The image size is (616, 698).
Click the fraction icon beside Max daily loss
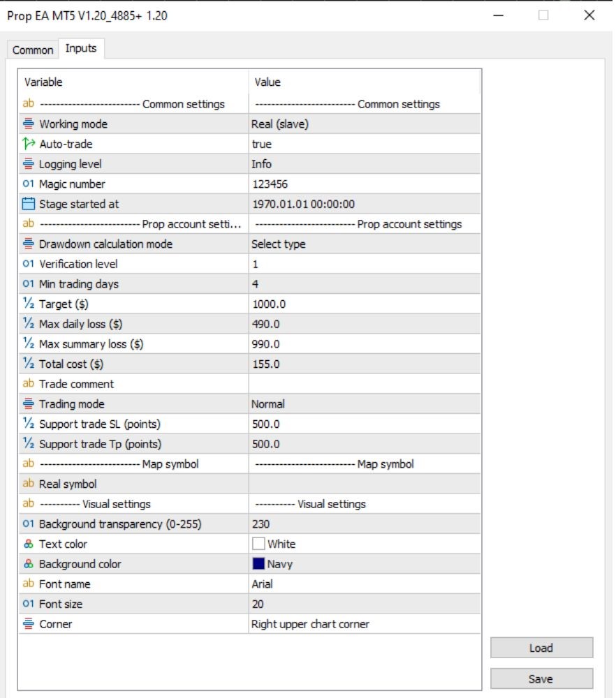pyautogui.click(x=28, y=324)
